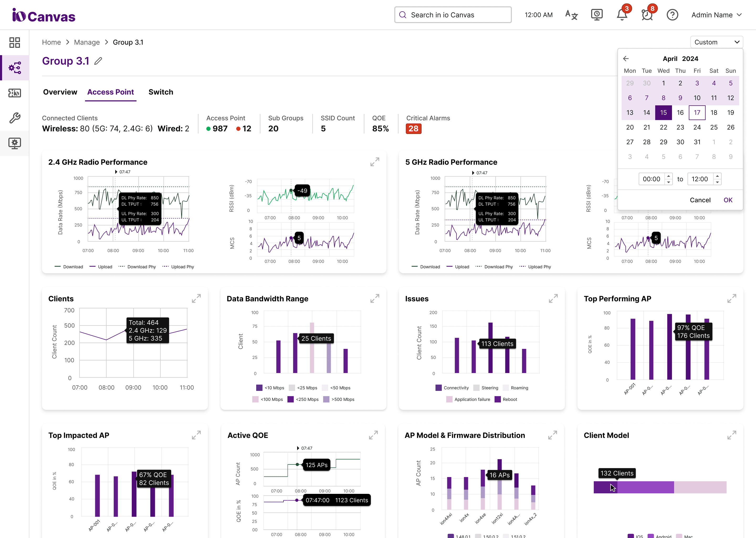Click the Search in io Canvas field
This screenshot has height=538, width=756.
pos(453,15)
